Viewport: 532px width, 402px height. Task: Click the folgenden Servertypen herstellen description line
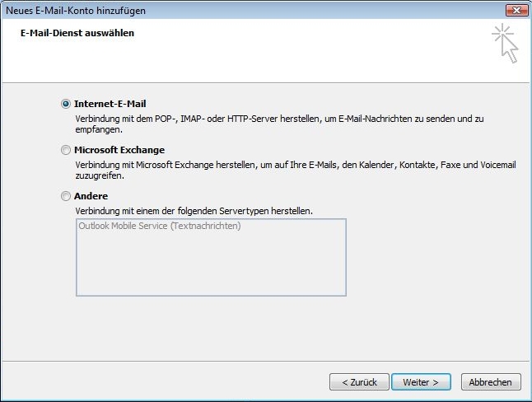pyautogui.click(x=194, y=211)
